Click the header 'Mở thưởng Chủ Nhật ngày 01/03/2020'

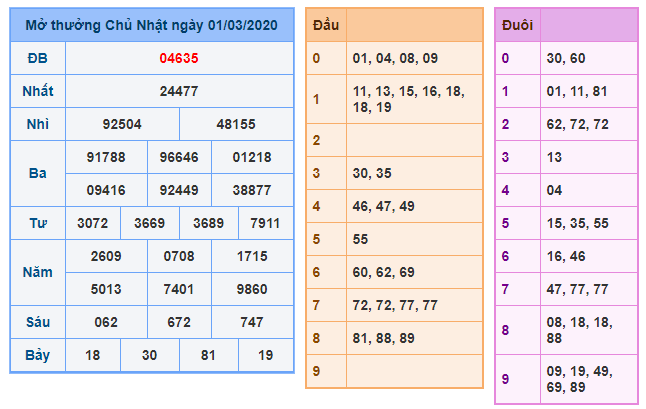152,24
